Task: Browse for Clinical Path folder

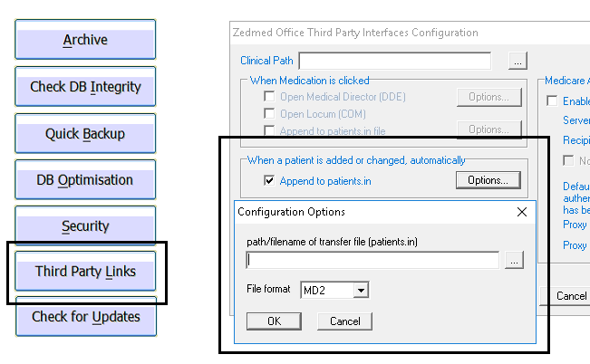Action: (x=517, y=62)
